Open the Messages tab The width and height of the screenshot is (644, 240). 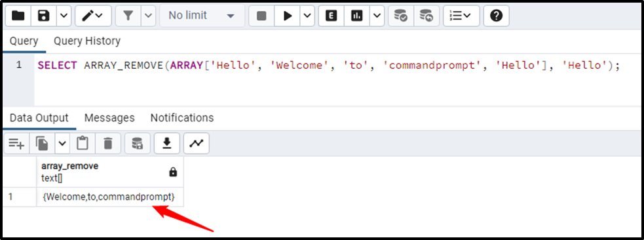point(109,118)
